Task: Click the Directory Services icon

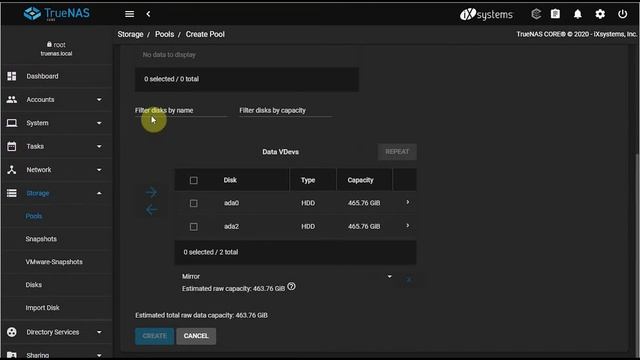Action: click(x=12, y=332)
